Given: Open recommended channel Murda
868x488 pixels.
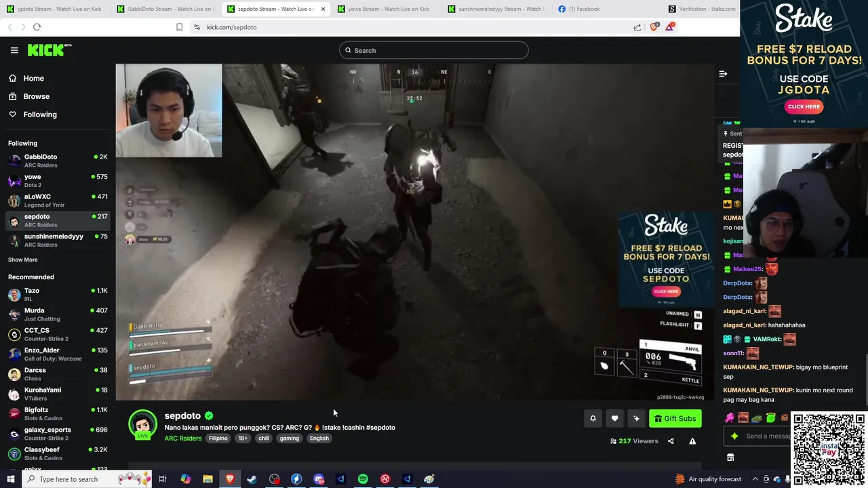Looking at the screenshot, I should (x=58, y=314).
